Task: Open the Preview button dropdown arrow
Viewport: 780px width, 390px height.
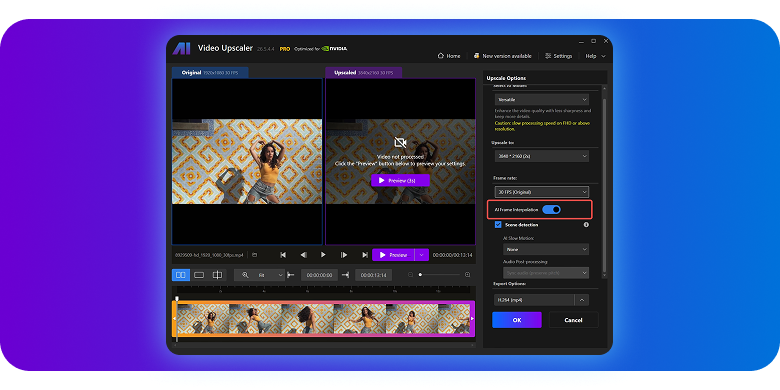Action: 421,255
